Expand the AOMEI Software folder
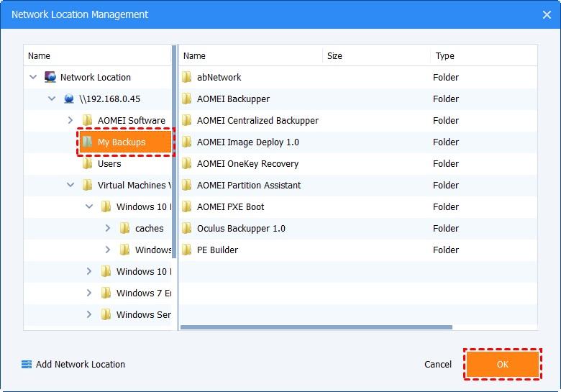This screenshot has height=392, width=561. (70, 120)
